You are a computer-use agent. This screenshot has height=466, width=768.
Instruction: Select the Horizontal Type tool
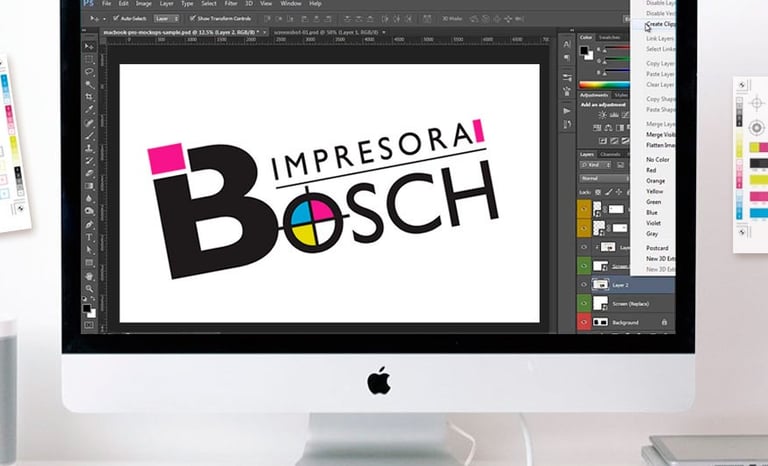89,237
